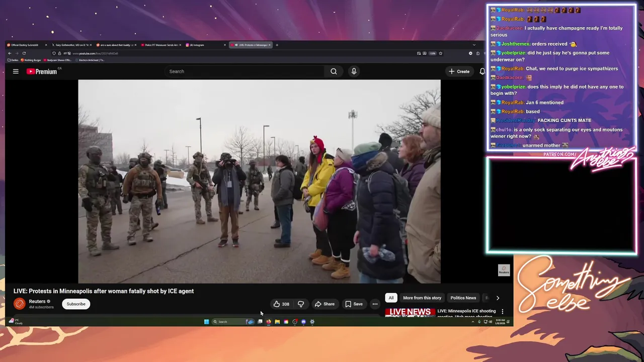
Task: Reload the page with refresh icon
Action: coord(24,53)
